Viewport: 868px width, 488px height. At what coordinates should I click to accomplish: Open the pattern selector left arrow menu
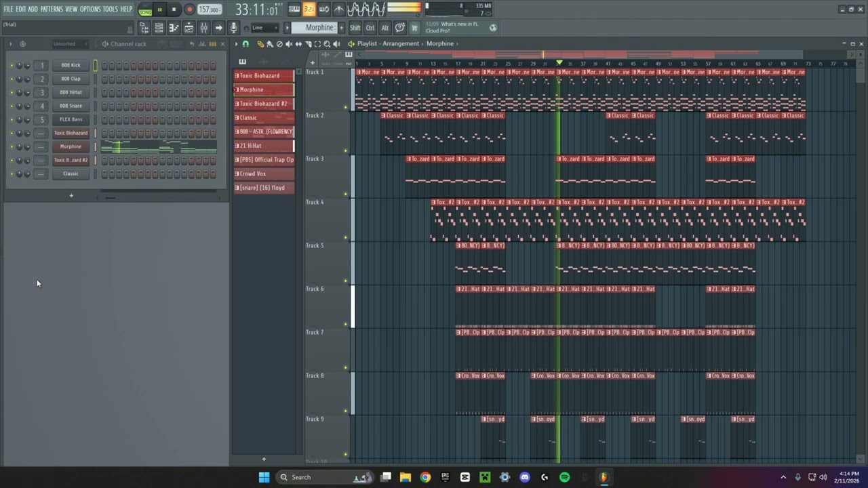point(288,28)
